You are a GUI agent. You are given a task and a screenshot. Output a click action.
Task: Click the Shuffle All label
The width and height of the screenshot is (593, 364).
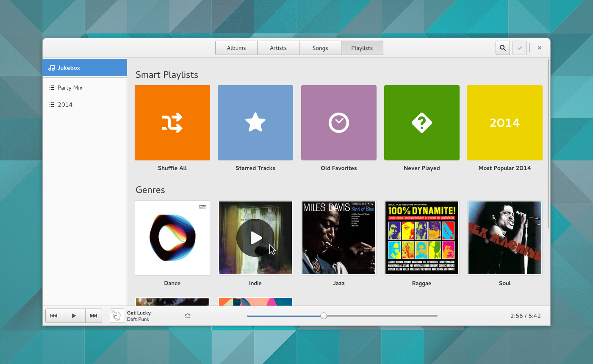tap(172, 168)
